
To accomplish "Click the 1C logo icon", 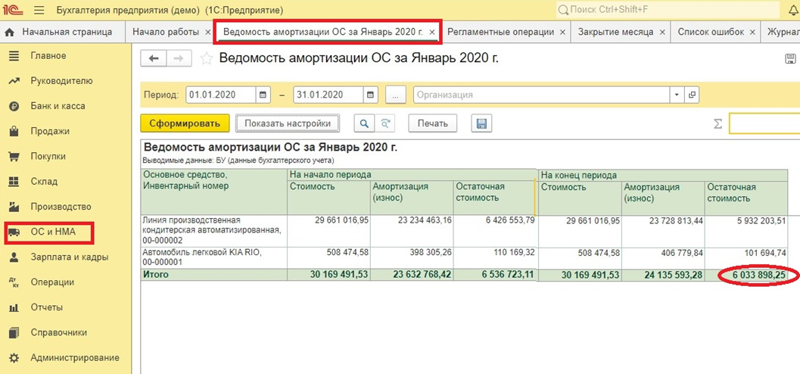I will [x=12, y=10].
